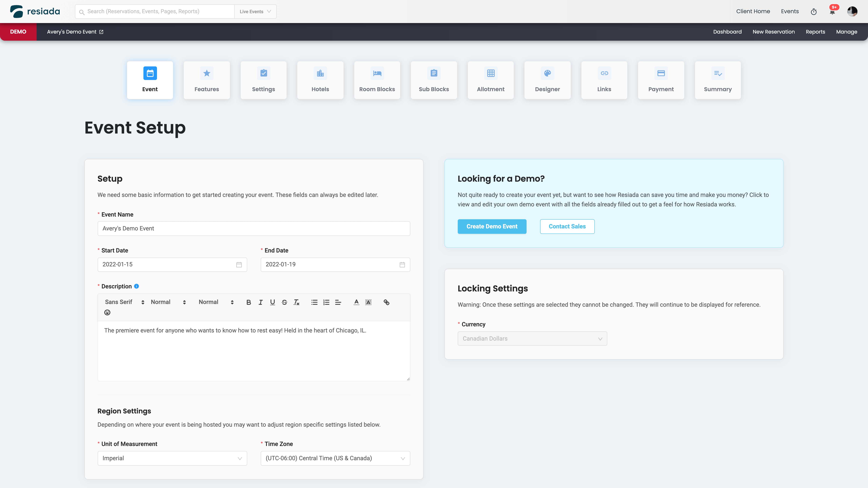Click the strikethrough formatting icon
Screen dimensions: 868x488
pos(284,302)
